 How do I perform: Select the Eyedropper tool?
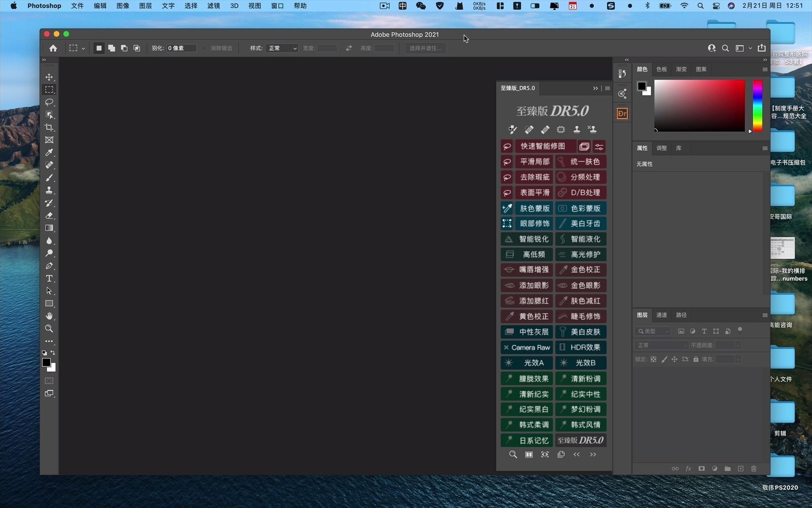point(49,152)
